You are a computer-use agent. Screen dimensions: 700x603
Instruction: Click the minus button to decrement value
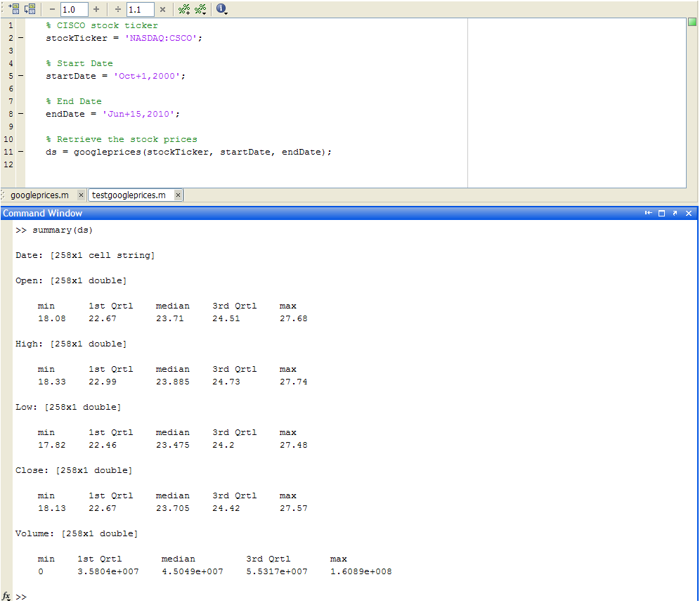[x=52, y=9]
